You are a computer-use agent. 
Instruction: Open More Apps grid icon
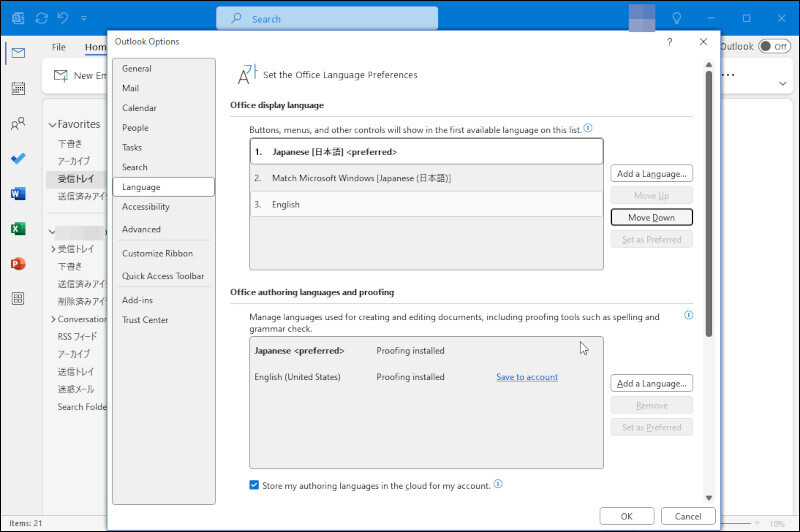(18, 299)
